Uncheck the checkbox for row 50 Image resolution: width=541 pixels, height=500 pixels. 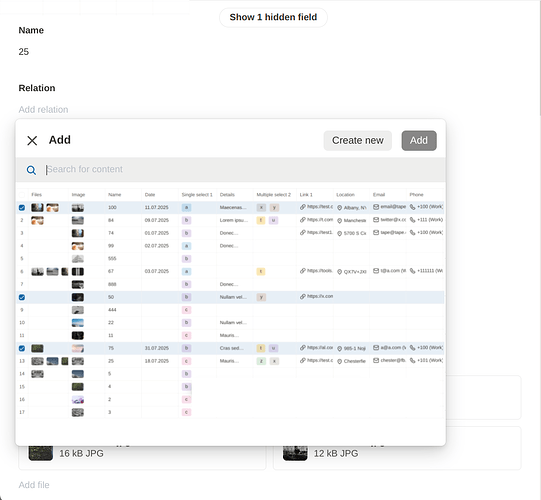[x=22, y=297]
